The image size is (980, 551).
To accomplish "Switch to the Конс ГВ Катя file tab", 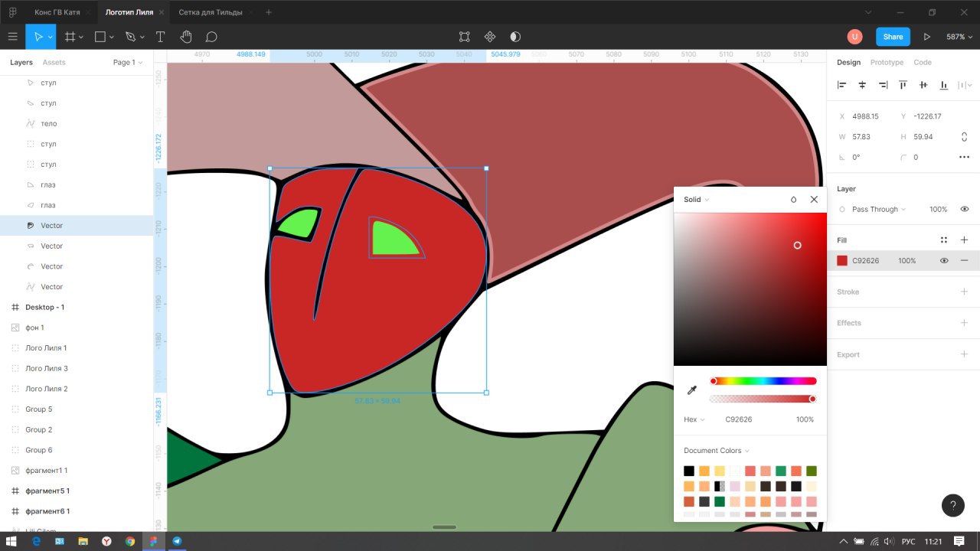I will (x=57, y=12).
